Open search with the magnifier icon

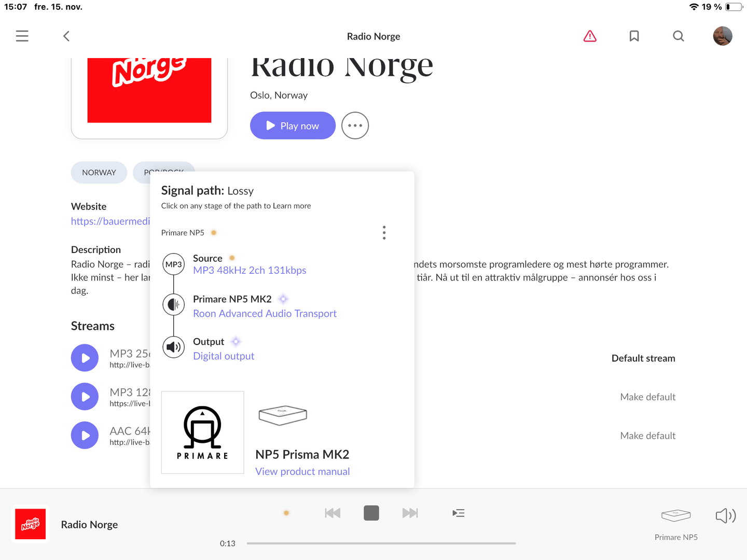point(678,36)
